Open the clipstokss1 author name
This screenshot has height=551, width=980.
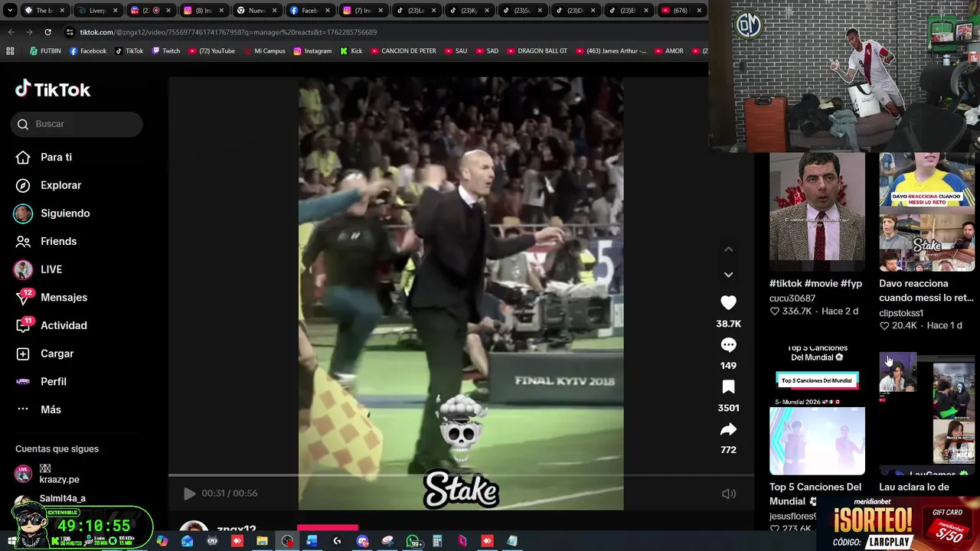pyautogui.click(x=901, y=313)
